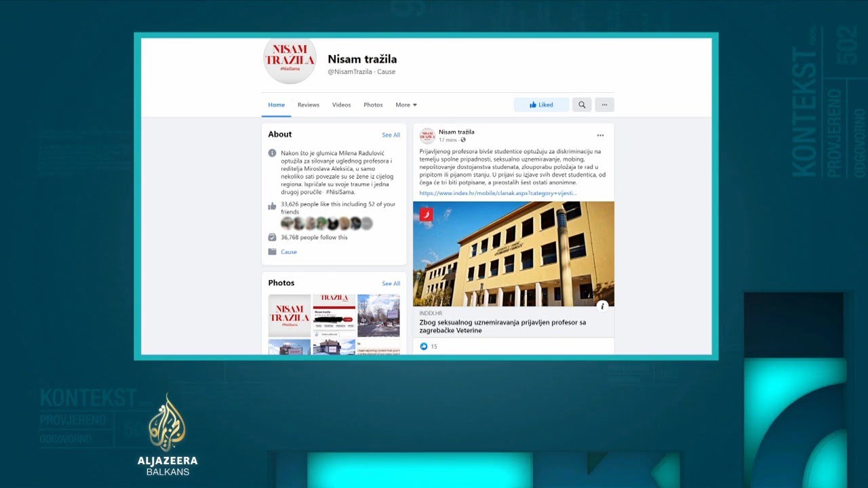
Task: Click See All in the Photos section
Action: click(x=391, y=283)
